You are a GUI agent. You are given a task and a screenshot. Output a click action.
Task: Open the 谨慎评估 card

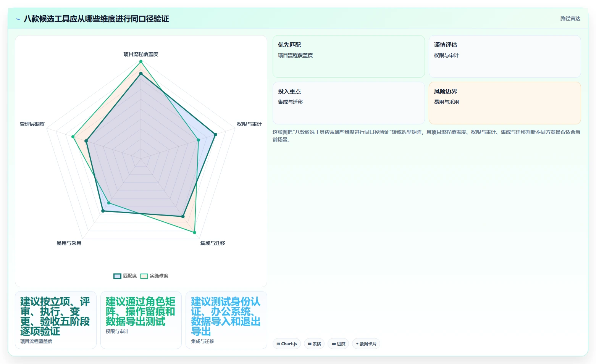point(505,56)
